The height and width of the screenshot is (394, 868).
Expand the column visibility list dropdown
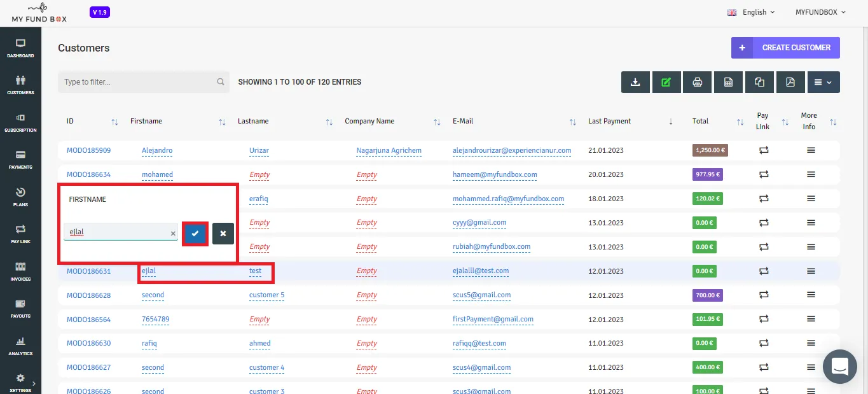[823, 82]
